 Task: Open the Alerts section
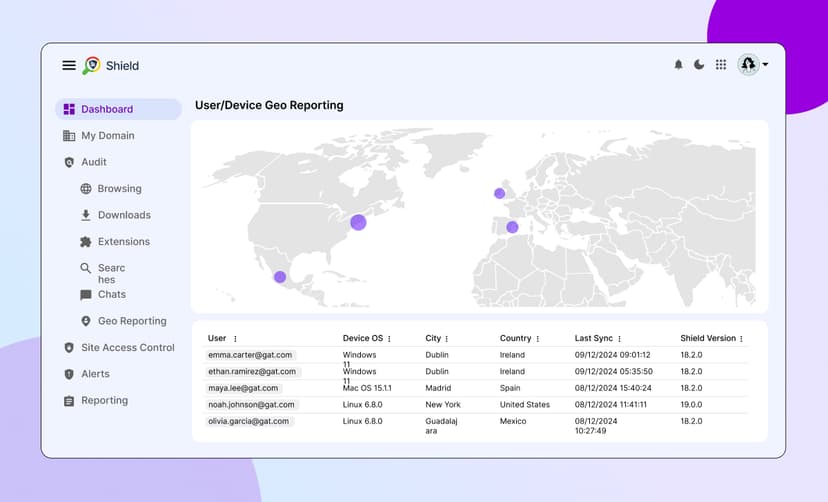[x=96, y=374]
